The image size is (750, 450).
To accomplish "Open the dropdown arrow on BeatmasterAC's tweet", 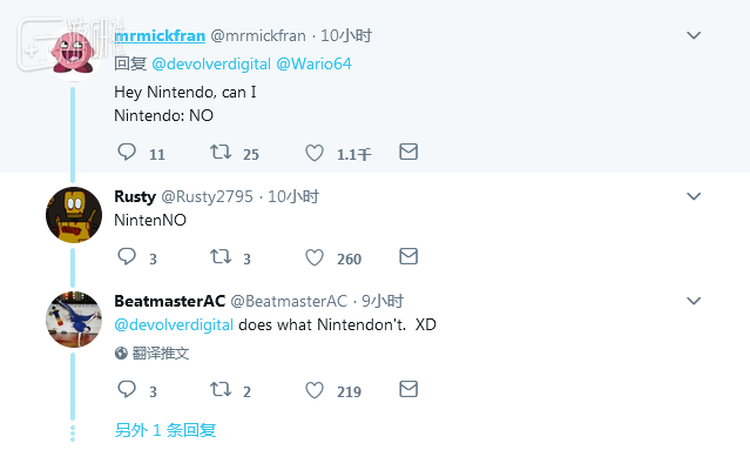I will pos(693,300).
